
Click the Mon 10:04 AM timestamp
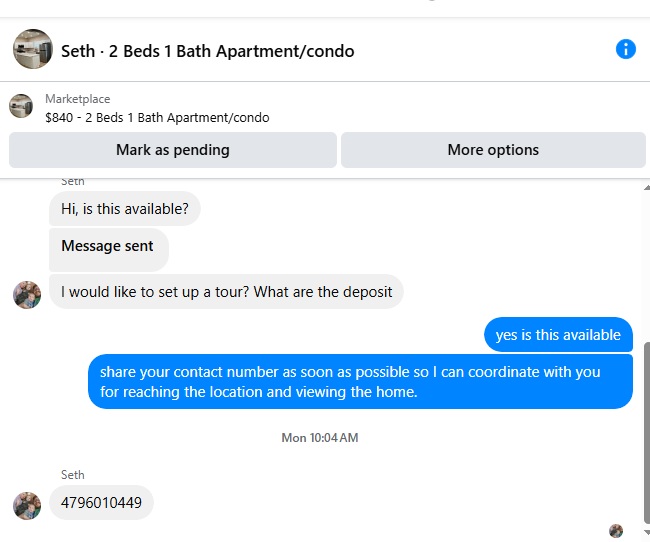coord(320,438)
